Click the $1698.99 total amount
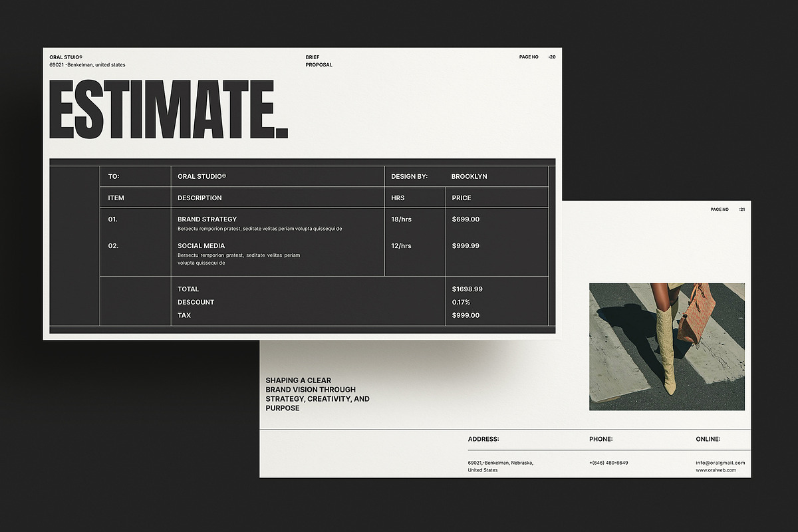This screenshot has width=798, height=532. point(467,289)
